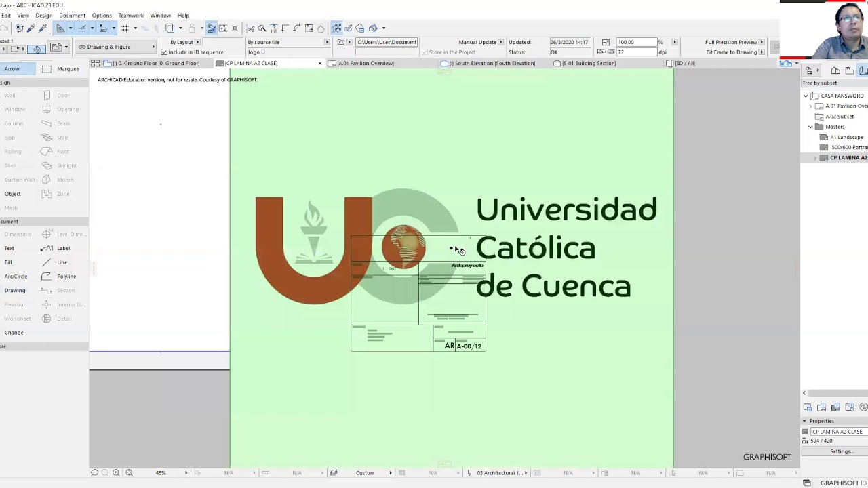The width and height of the screenshot is (868, 488).
Task: Select the Drawing tool
Action: pyautogui.click(x=15, y=290)
